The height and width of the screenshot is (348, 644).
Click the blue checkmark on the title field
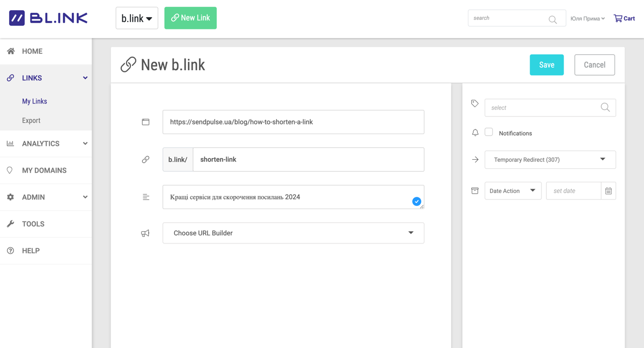pyautogui.click(x=416, y=201)
